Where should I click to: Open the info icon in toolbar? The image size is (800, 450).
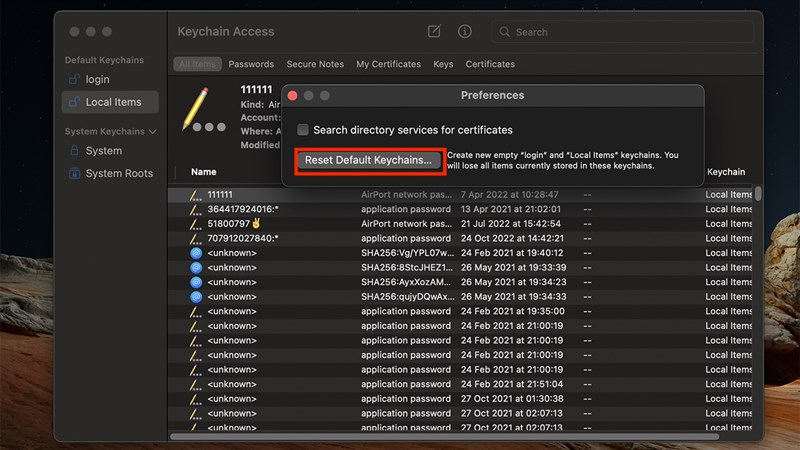click(x=465, y=32)
